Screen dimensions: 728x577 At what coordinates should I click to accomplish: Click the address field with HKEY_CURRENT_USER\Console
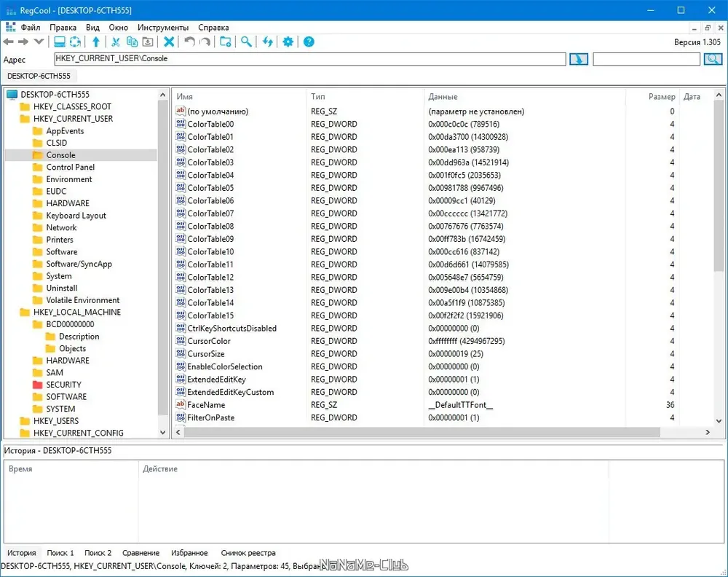(309, 58)
